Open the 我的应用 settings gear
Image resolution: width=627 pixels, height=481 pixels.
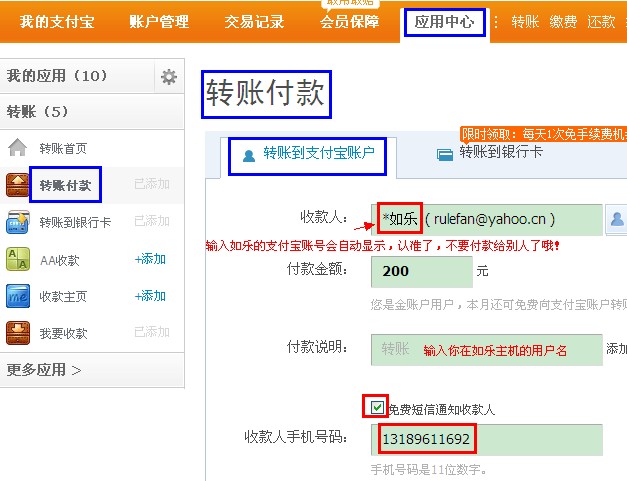click(169, 77)
